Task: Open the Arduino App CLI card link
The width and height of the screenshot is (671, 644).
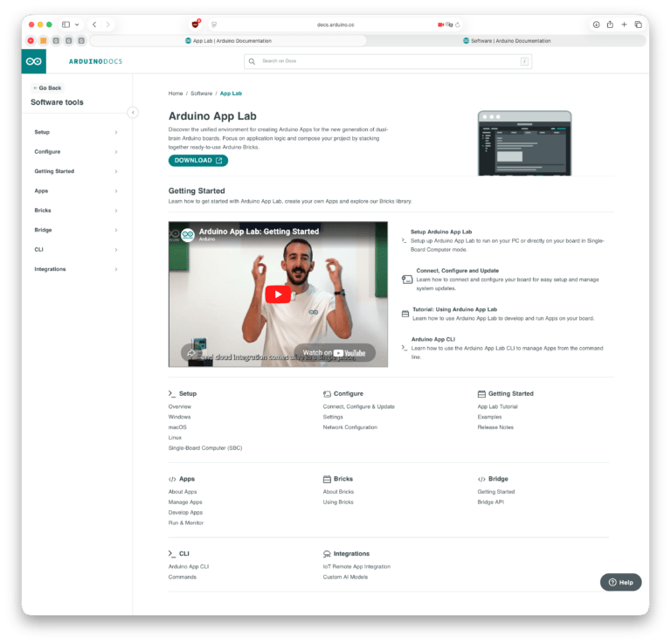Action: [433, 339]
